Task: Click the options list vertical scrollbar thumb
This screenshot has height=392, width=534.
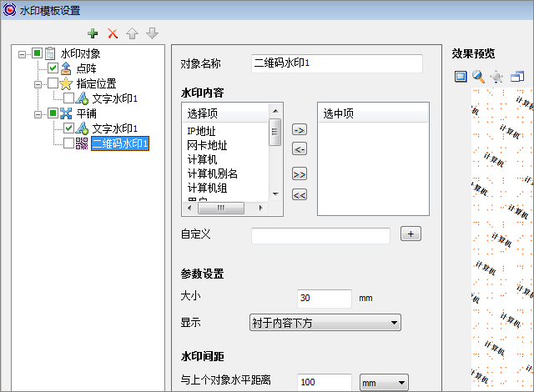Action: point(275,132)
